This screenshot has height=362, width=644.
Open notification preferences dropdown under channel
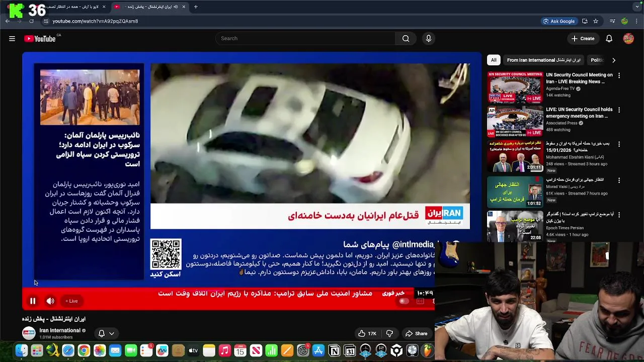(x=106, y=333)
